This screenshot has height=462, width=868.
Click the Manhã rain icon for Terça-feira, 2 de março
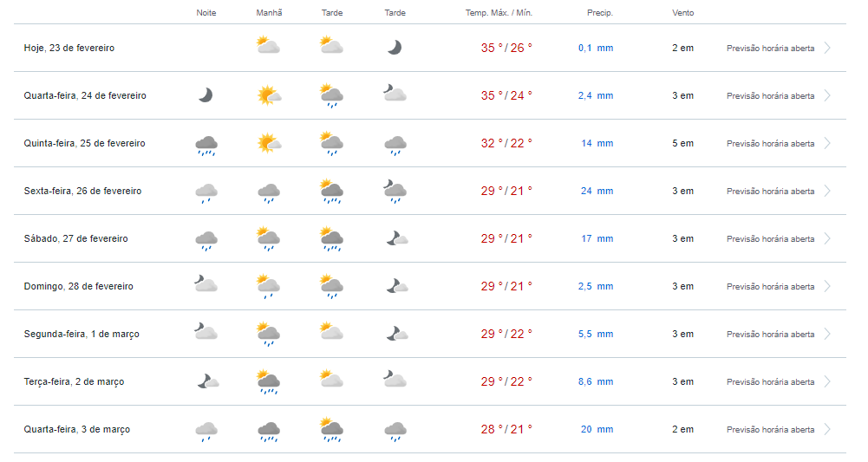(269, 381)
